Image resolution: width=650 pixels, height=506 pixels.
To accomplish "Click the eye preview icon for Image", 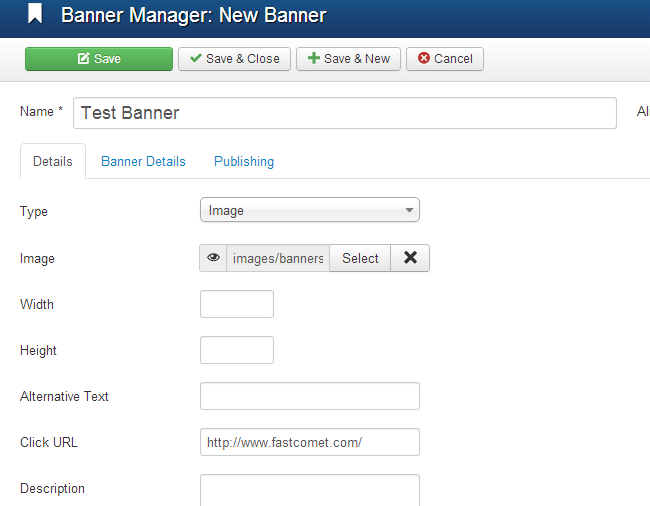I will coord(213,258).
